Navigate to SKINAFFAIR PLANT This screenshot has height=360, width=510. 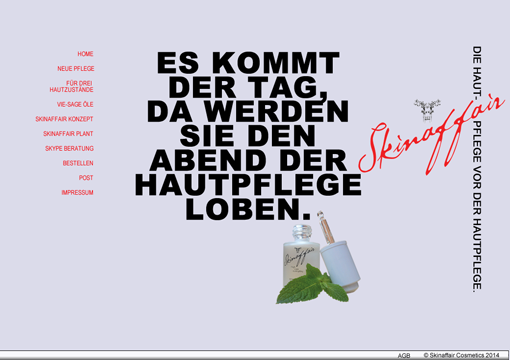click(x=68, y=134)
